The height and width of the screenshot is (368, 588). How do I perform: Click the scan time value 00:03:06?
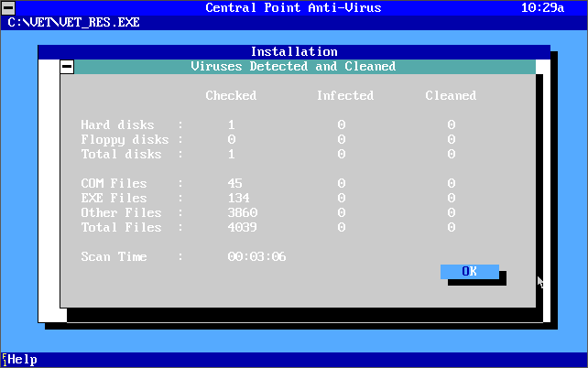click(256, 256)
